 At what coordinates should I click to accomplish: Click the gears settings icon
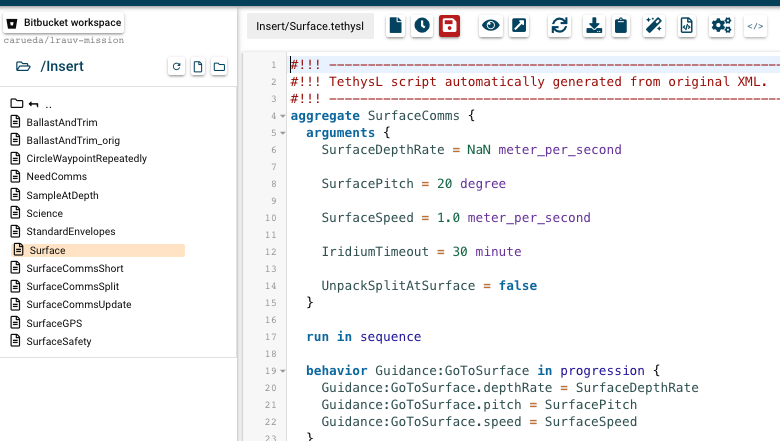[722, 26]
